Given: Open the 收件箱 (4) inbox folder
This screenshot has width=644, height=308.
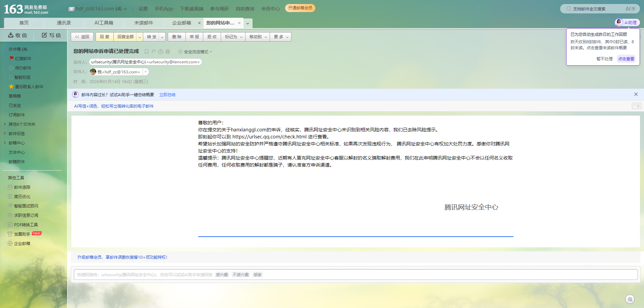Looking at the screenshot, I should tap(18, 49).
